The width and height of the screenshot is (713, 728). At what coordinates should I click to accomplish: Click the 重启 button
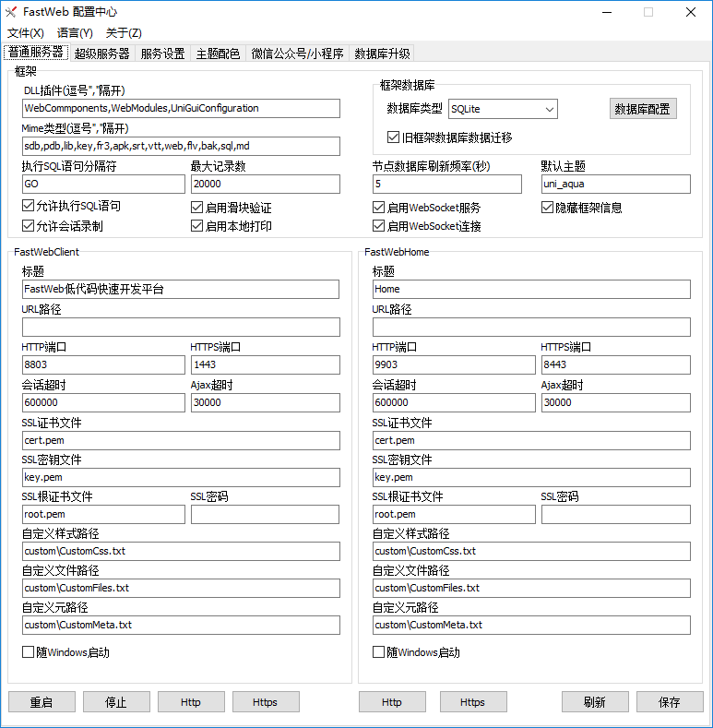(x=42, y=702)
